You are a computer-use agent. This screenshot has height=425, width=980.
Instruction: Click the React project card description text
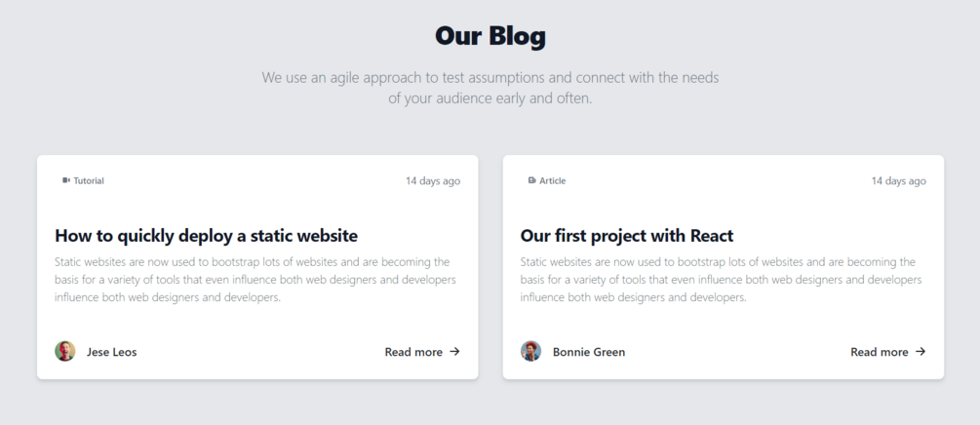pyautogui.click(x=722, y=280)
